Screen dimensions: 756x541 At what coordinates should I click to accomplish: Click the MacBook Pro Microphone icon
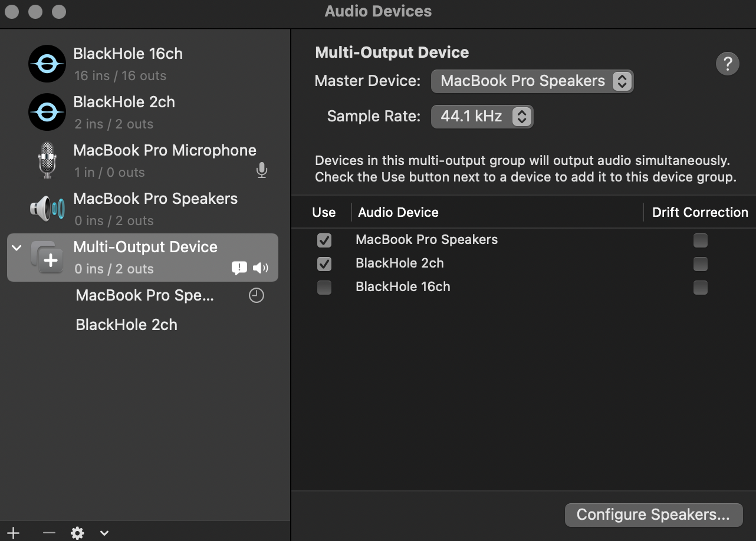click(x=47, y=160)
